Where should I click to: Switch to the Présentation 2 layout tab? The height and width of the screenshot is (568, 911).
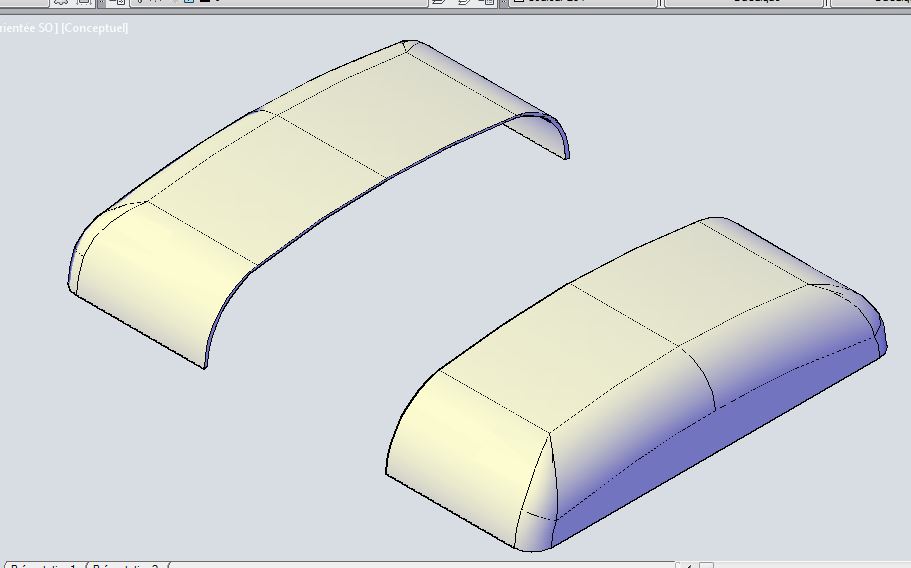click(126, 565)
